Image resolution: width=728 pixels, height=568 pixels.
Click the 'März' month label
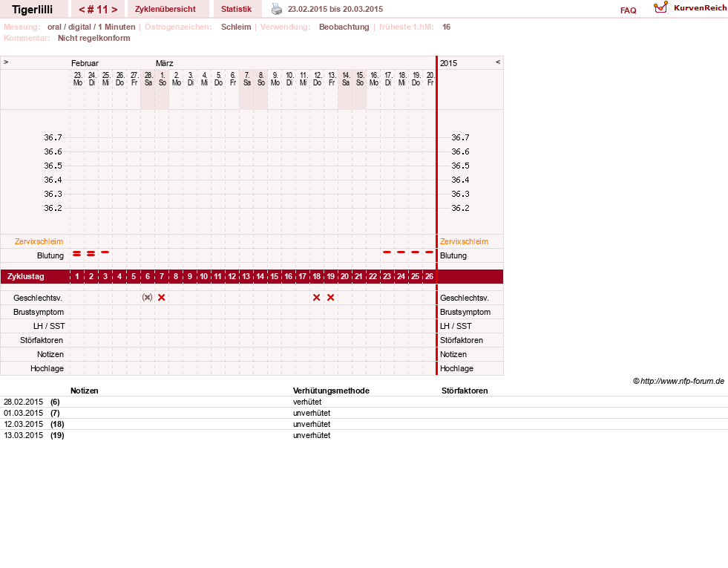pyautogui.click(x=164, y=63)
